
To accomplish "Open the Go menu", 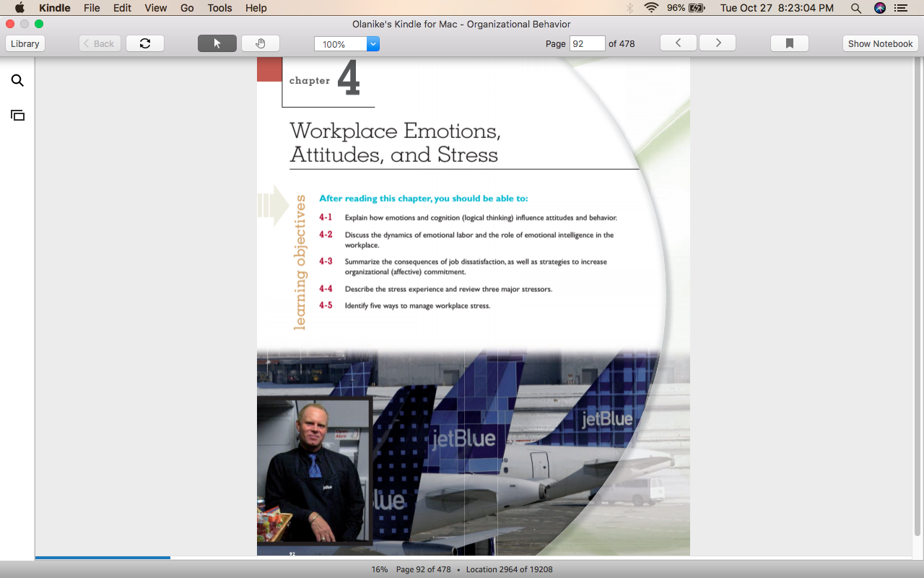I will 187,8.
